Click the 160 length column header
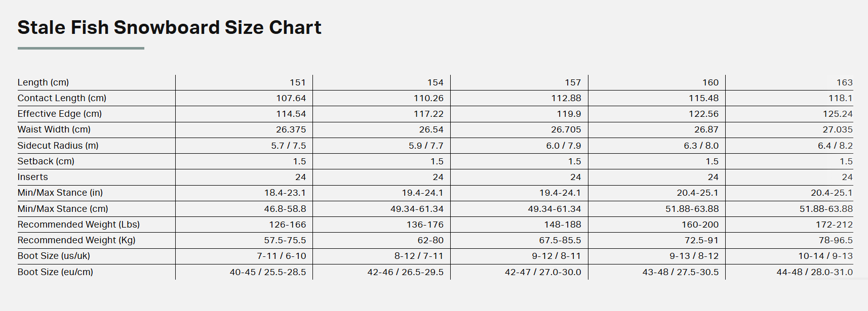This screenshot has width=868, height=311. pyautogui.click(x=710, y=82)
